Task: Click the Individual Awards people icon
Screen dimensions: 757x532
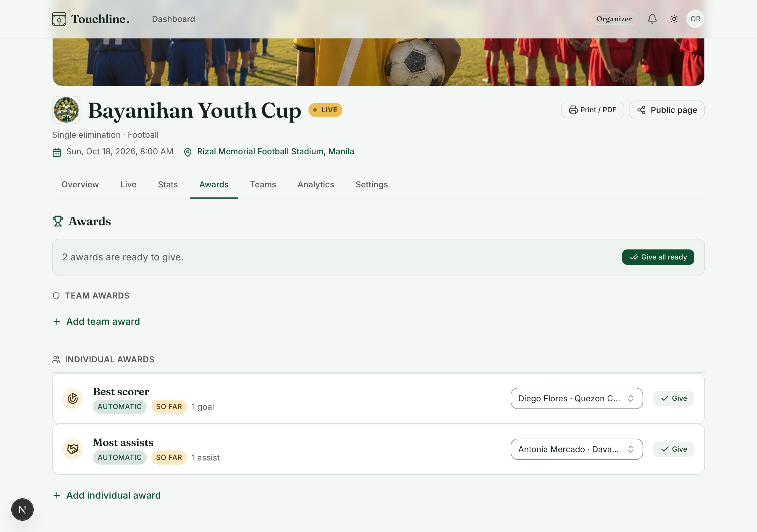Action: (x=56, y=359)
